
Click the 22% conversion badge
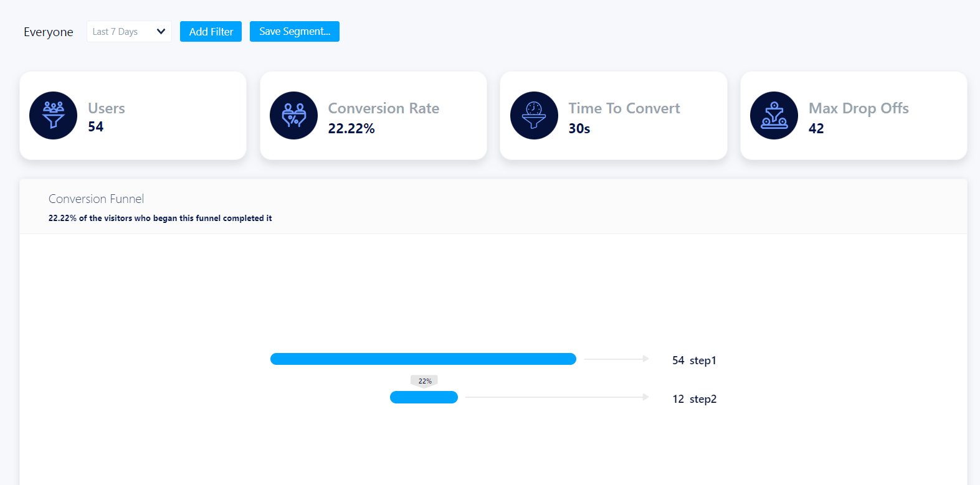[424, 381]
